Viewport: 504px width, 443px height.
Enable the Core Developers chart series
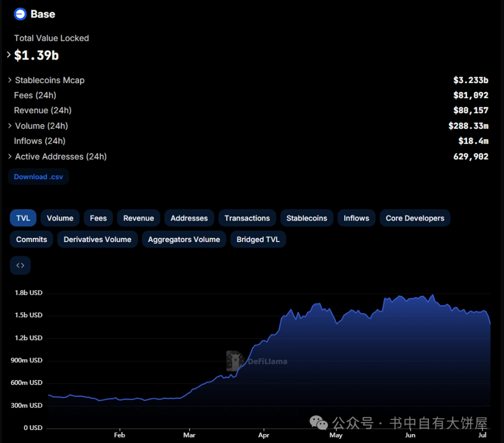[415, 218]
